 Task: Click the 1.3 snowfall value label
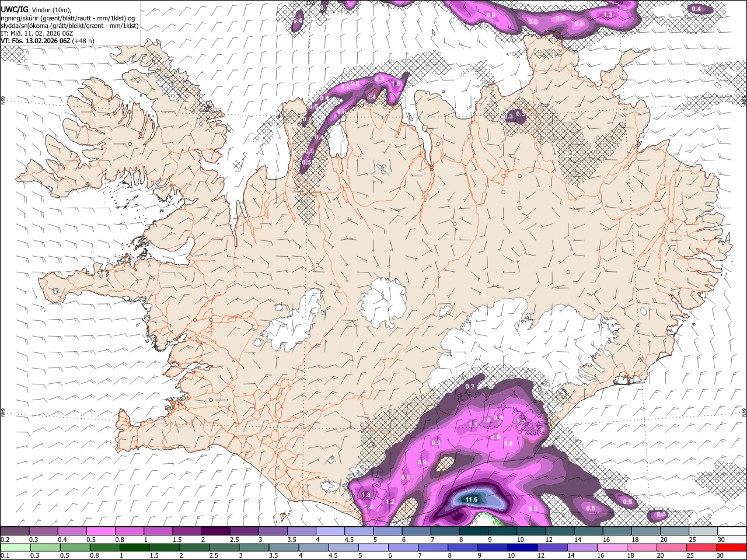tap(608, 15)
